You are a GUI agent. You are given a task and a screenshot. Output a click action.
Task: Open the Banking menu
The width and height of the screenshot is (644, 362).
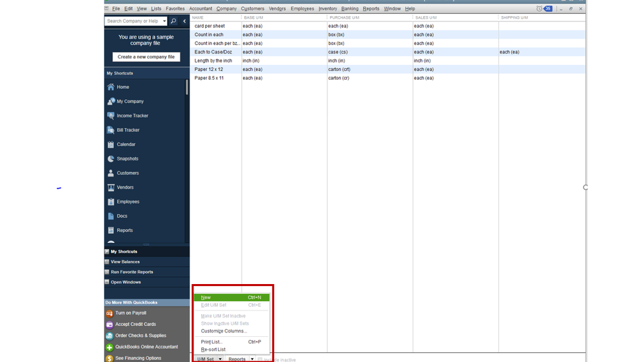click(350, 8)
